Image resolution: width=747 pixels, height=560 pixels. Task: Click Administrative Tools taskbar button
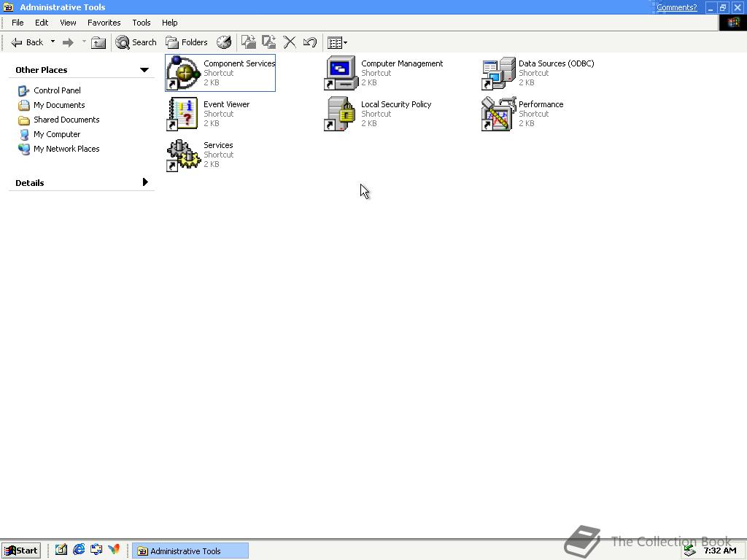[x=190, y=551]
